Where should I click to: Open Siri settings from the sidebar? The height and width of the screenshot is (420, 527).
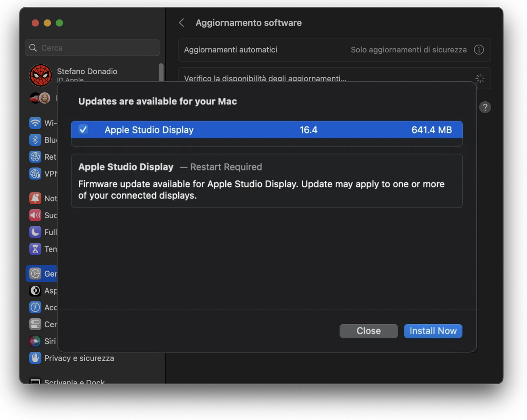click(35, 341)
